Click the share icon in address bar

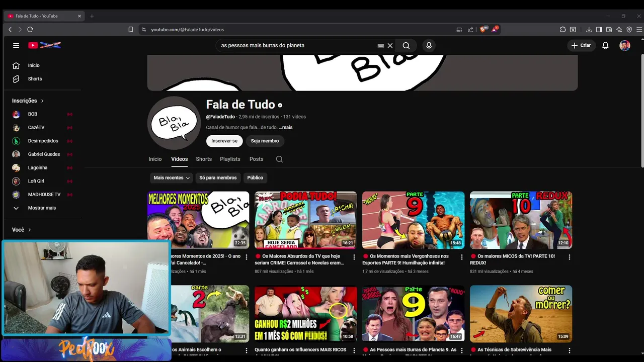tap(470, 30)
